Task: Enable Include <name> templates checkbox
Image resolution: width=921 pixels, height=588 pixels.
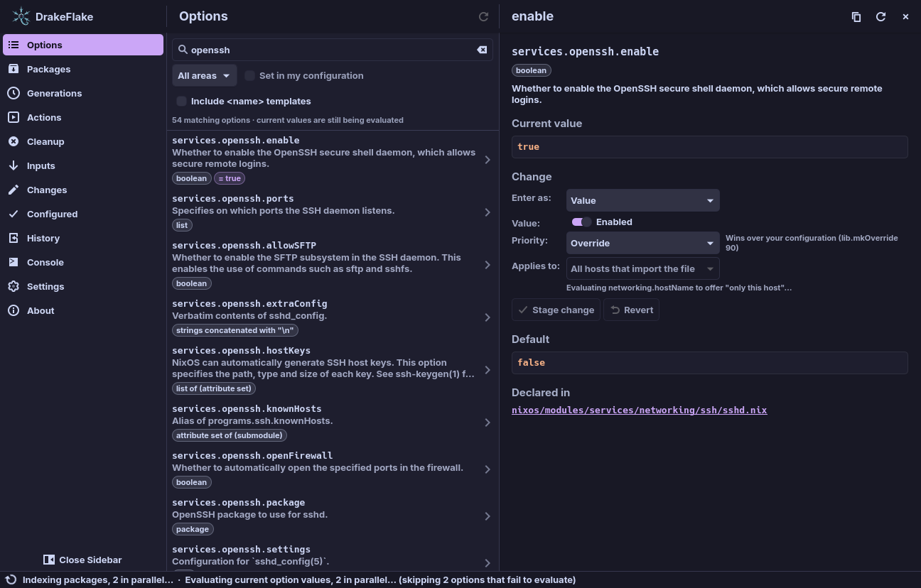Action: click(x=182, y=101)
